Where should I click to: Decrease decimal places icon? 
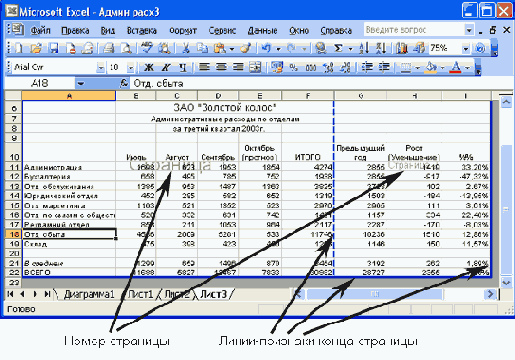coord(345,68)
